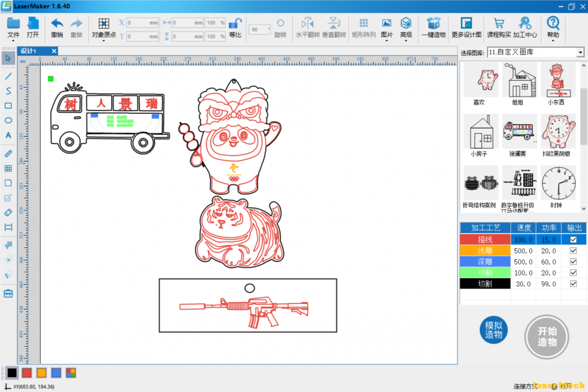588x392 pixels.
Task: Pick the orange color swatch
Action: tap(41, 373)
